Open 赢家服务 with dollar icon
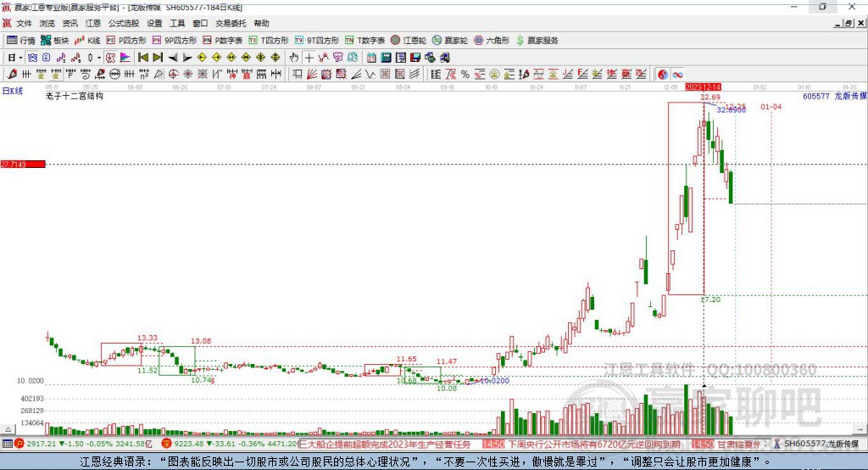This screenshot has height=470, width=868. 537,41
